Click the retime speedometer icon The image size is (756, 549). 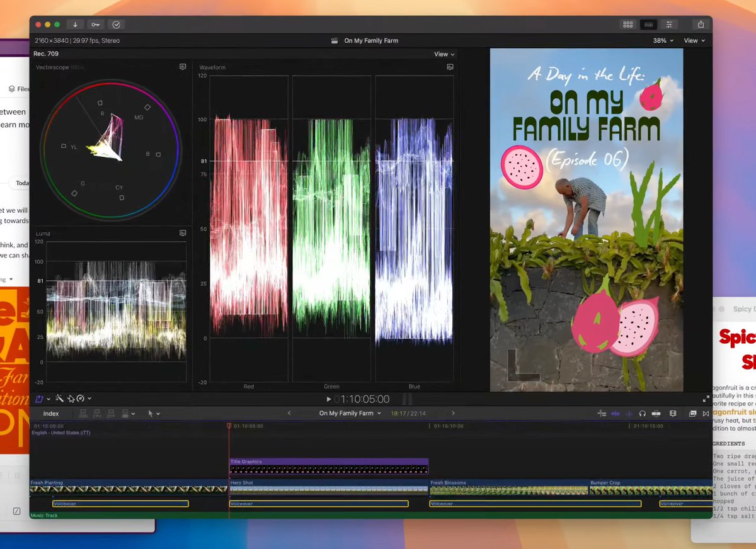point(81,399)
